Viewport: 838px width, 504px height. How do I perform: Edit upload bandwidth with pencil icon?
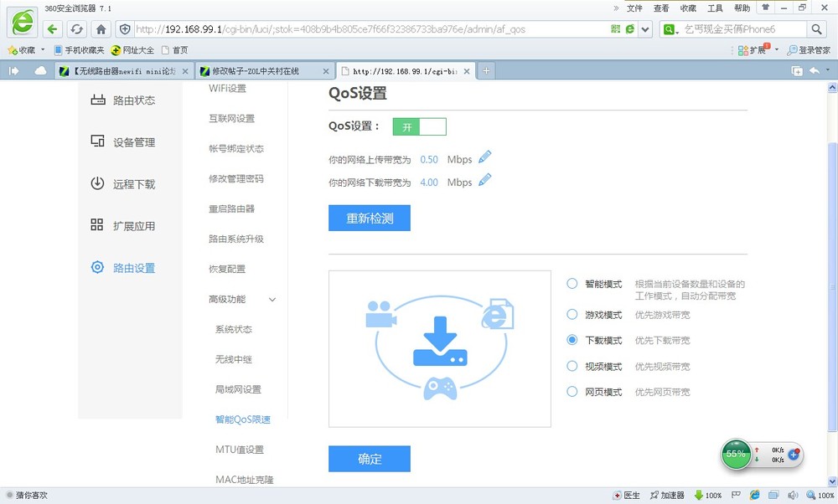coord(484,157)
